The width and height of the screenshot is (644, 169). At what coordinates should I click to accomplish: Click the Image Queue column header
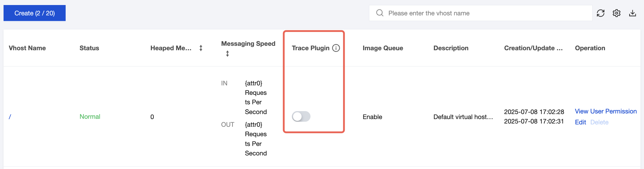pyautogui.click(x=383, y=48)
